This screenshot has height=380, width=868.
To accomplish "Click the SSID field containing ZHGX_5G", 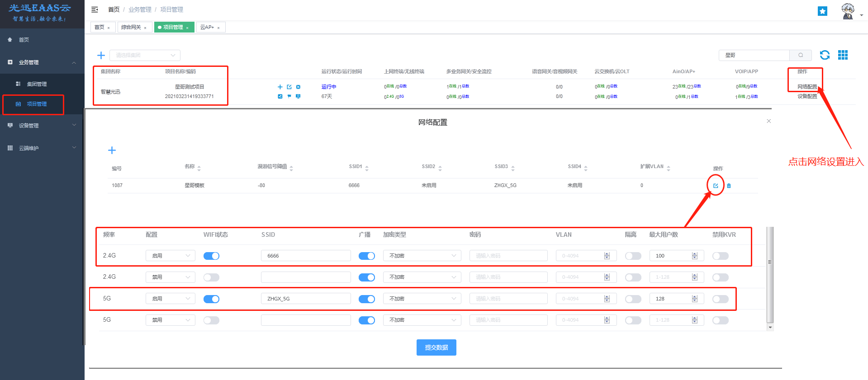I will [306, 299].
